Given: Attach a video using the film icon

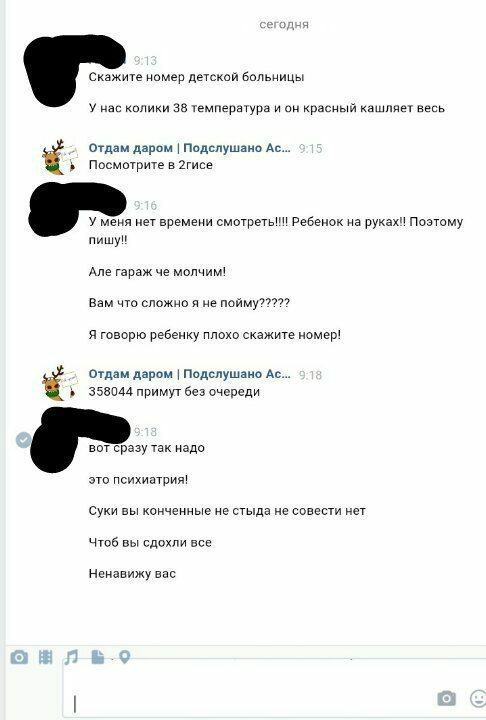Looking at the screenshot, I should coord(45,658).
